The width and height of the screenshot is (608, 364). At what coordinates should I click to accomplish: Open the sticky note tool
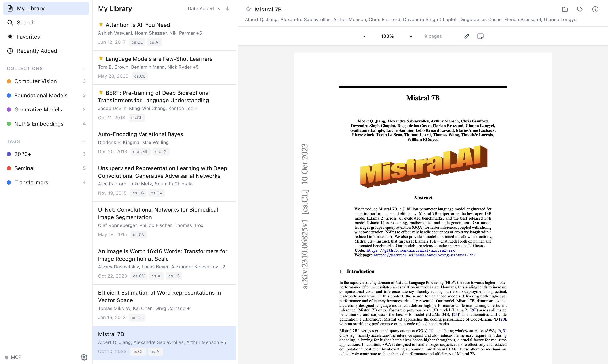[x=480, y=36]
